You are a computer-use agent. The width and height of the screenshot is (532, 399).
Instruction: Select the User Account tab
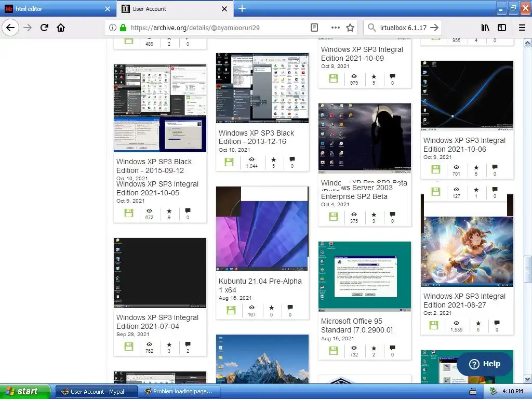175,9
